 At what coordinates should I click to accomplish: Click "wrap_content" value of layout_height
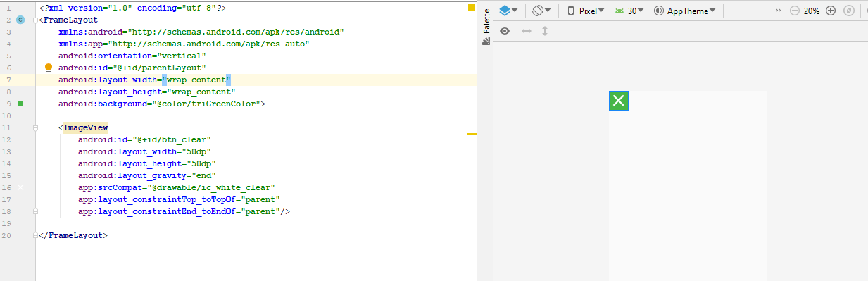[x=201, y=92]
